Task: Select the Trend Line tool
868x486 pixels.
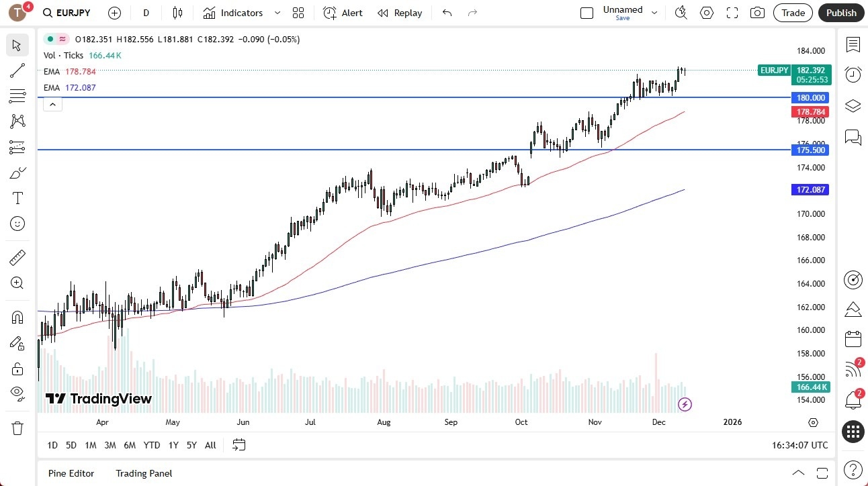Action: point(17,70)
